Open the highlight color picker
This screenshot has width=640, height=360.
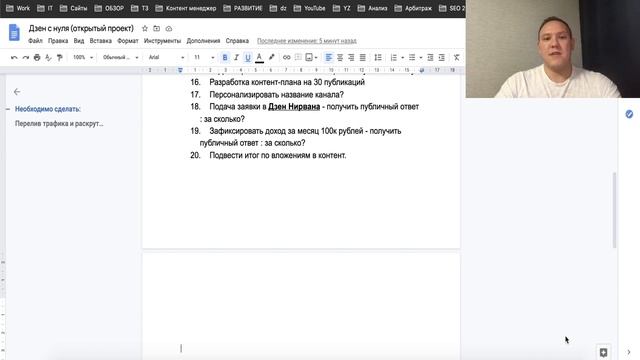pos(271,58)
